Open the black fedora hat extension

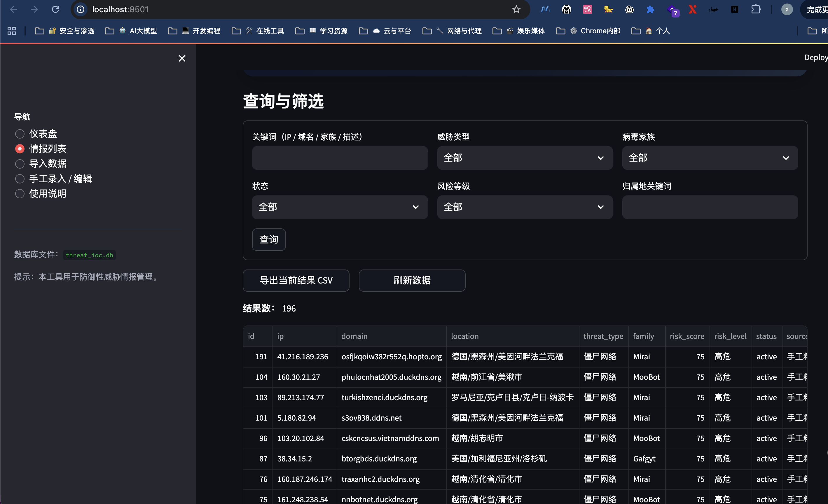point(713,9)
